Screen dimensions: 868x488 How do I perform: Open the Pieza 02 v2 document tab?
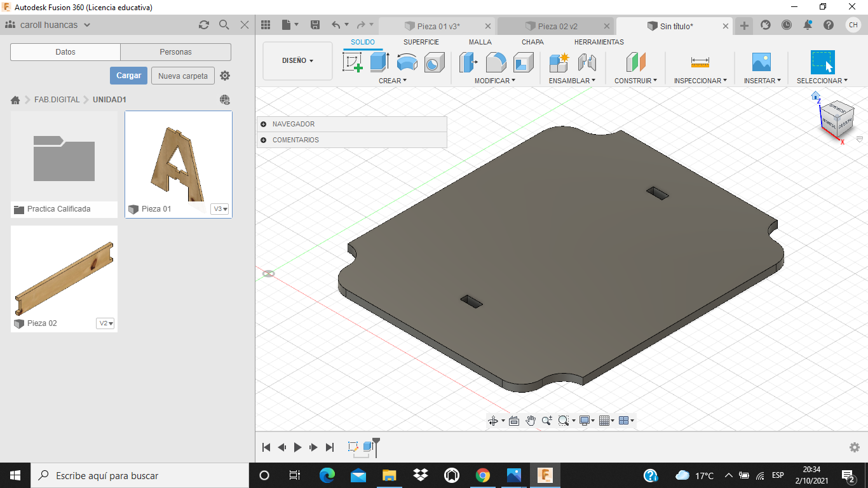coord(557,26)
